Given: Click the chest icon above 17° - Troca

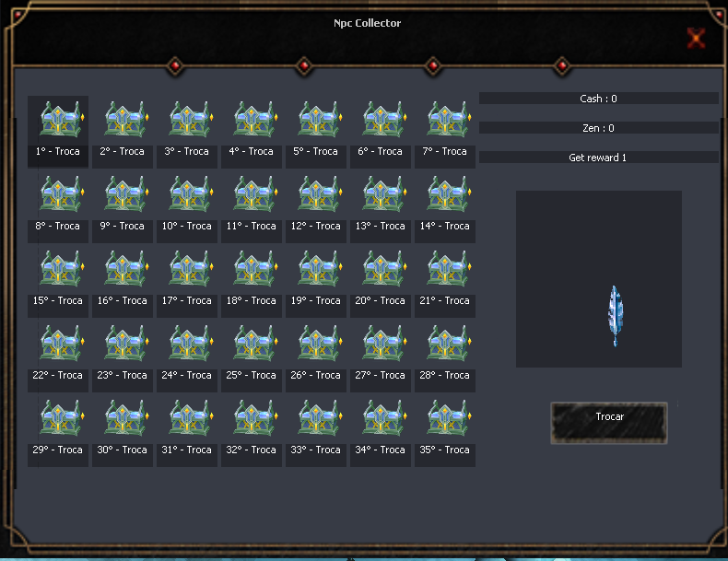Looking at the screenshot, I should pos(191,269).
